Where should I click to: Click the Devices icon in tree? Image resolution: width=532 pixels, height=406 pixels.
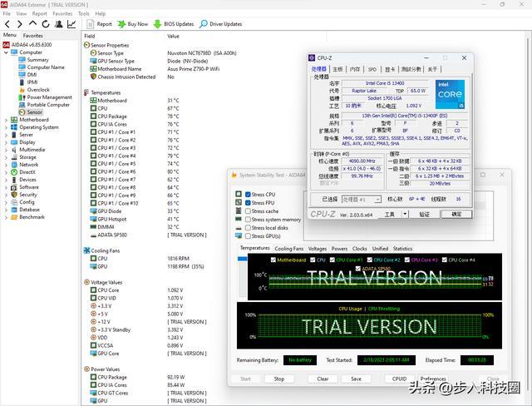[x=14, y=180]
